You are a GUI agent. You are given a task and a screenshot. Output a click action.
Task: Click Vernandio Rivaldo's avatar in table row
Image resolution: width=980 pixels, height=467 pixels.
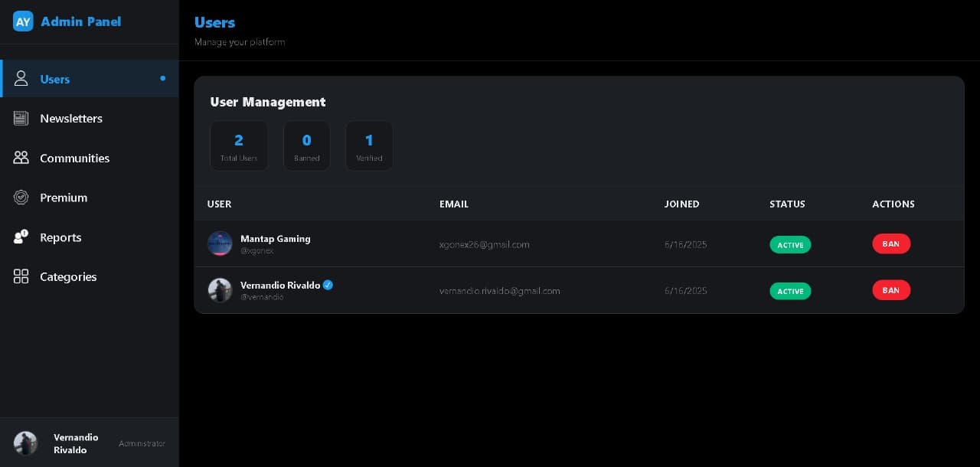220,290
